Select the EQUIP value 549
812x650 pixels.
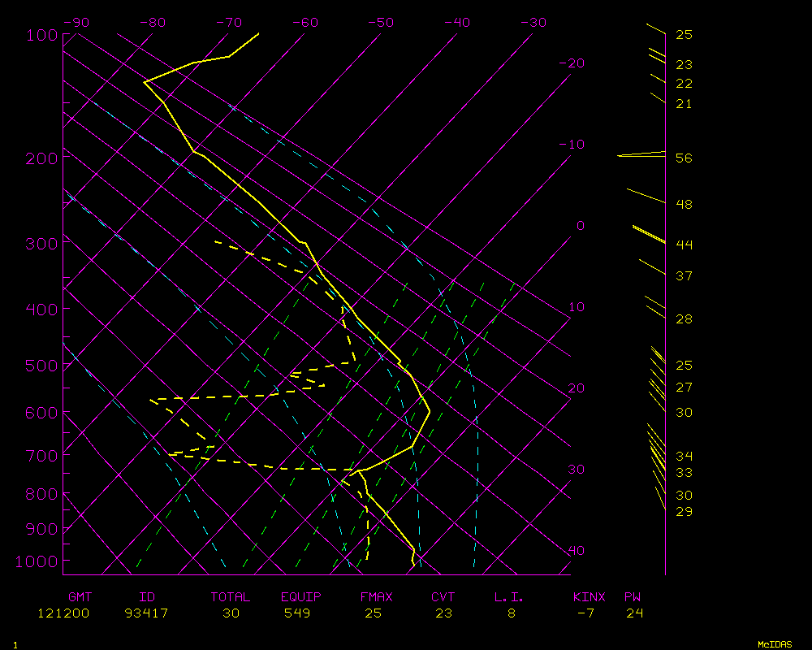click(302, 613)
